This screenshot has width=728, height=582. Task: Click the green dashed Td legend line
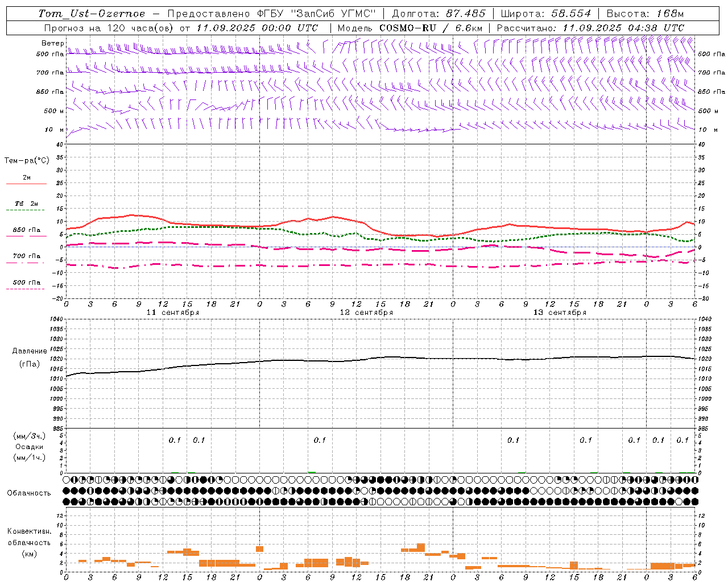pos(25,210)
